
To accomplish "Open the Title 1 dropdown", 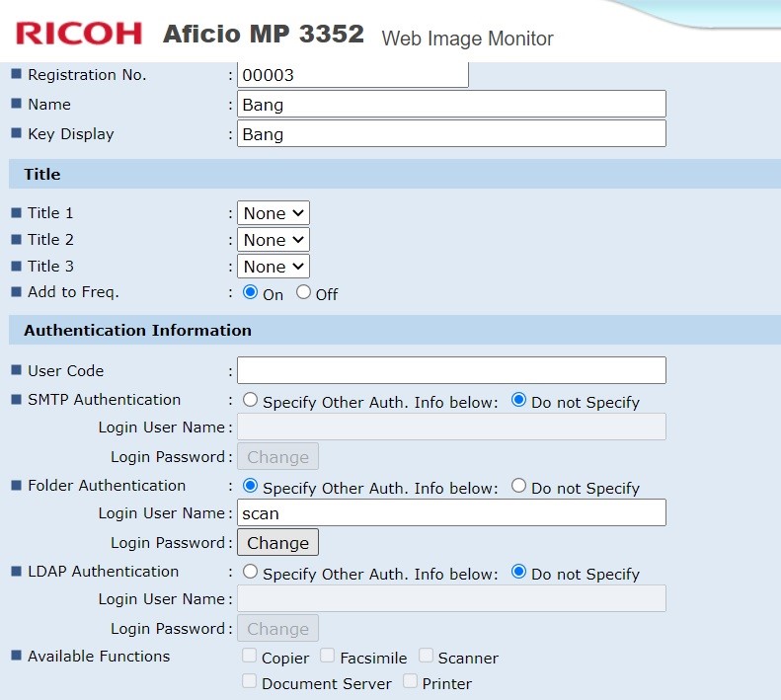I will point(273,213).
